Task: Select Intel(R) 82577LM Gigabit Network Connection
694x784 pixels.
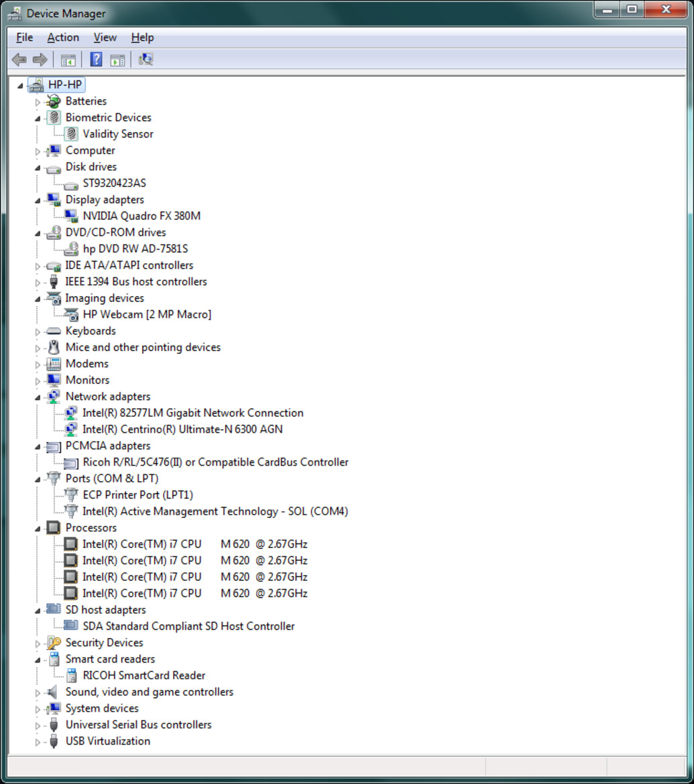Action: tap(192, 413)
